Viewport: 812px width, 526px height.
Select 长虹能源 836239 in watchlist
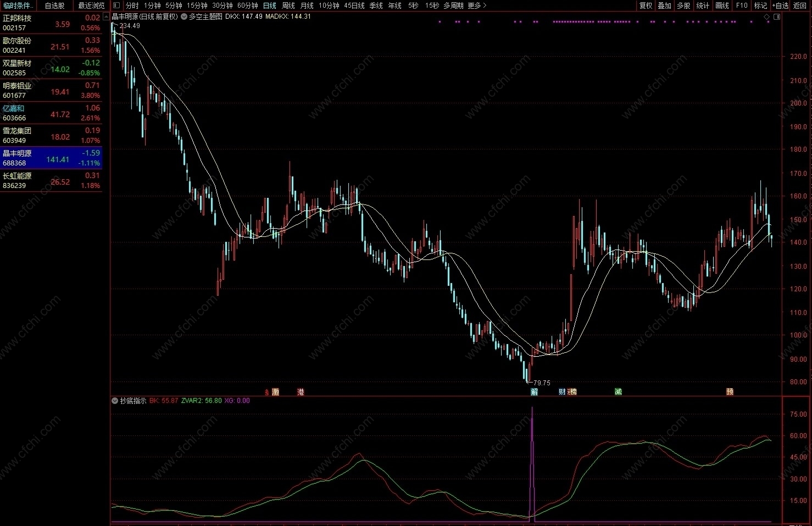click(x=51, y=181)
